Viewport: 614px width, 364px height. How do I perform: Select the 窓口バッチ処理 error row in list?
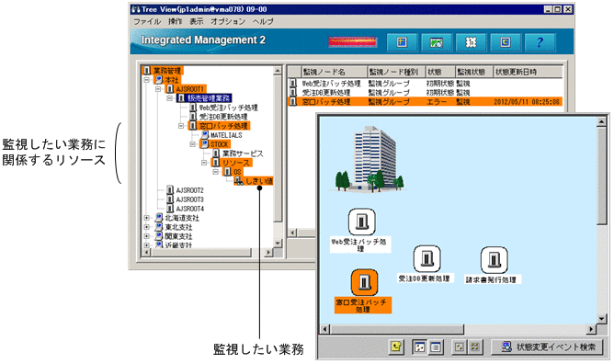click(426, 102)
